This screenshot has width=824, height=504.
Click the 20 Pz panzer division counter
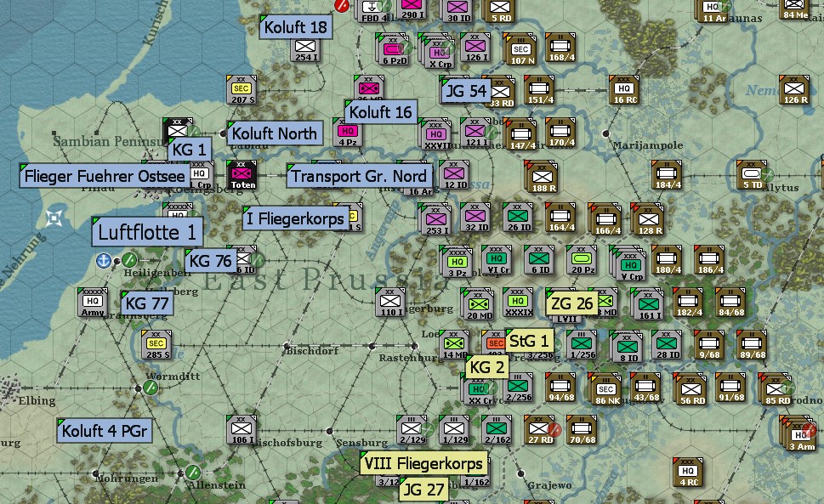click(x=582, y=260)
